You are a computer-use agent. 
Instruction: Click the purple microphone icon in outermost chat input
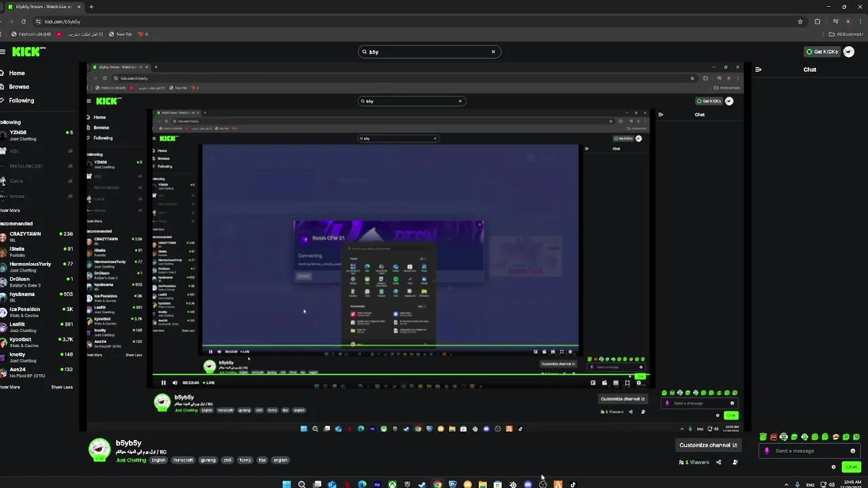(x=767, y=451)
